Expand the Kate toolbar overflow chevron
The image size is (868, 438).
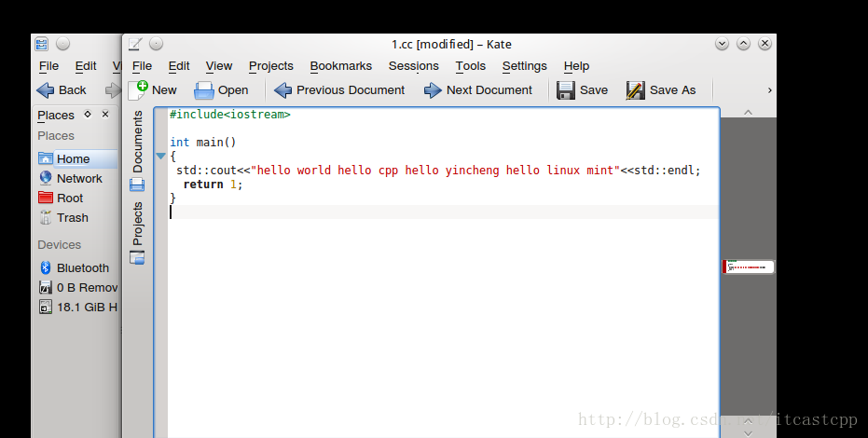tap(769, 90)
